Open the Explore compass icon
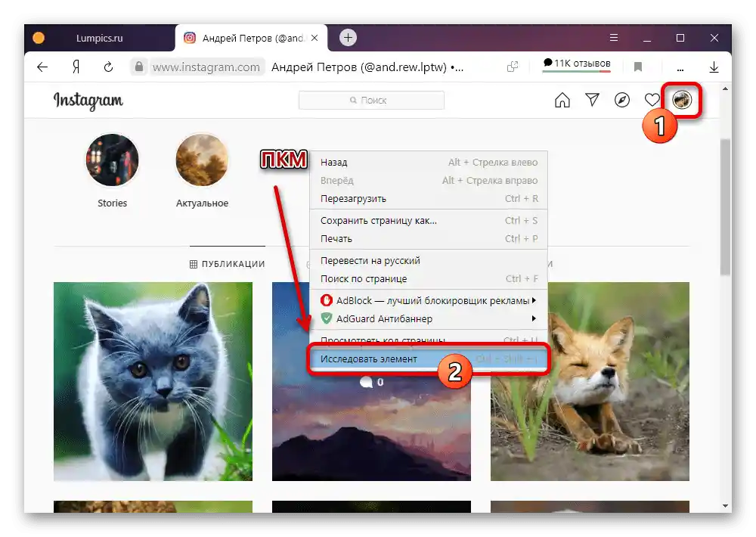The image size is (756, 537). pyautogui.click(x=622, y=100)
